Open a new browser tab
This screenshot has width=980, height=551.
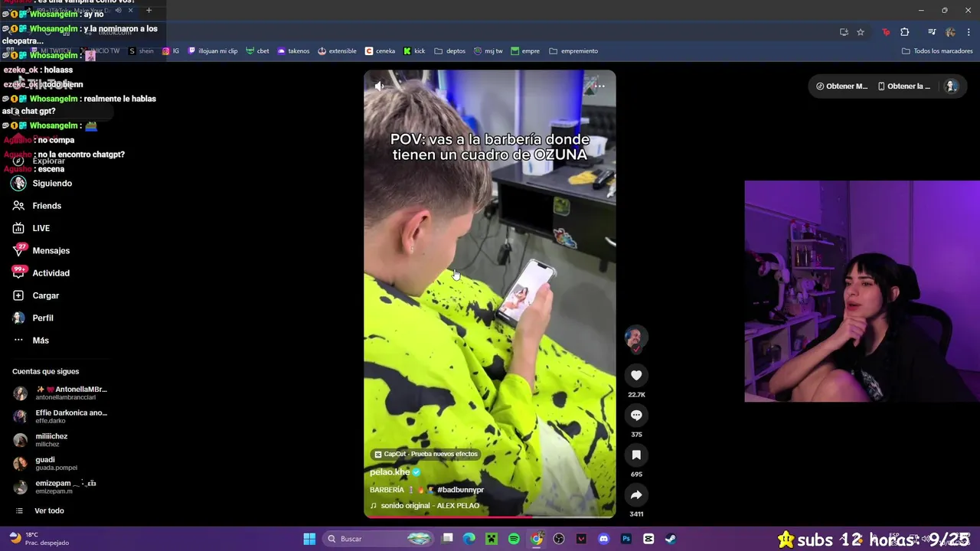[149, 11]
